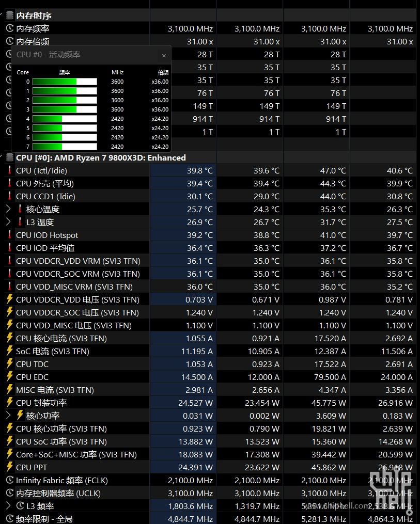Click the CPU #0 - 活动频率 popup title
420x524 pixels.
point(49,55)
